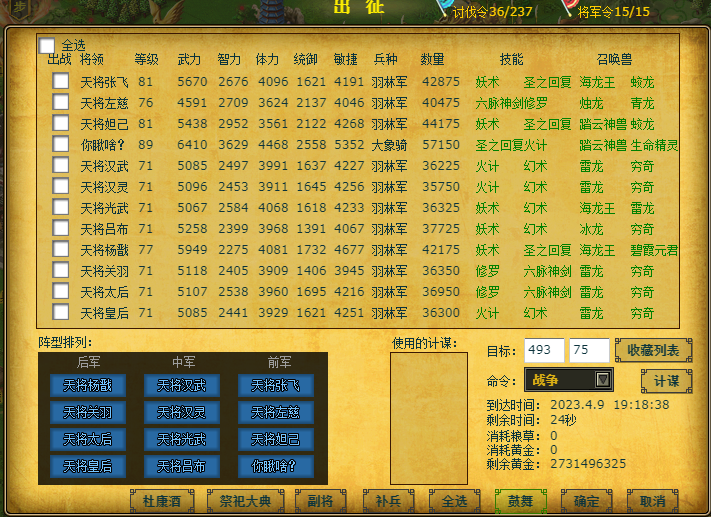Check the box for 天将妲己
The height and width of the screenshot is (517, 711).
(x=60, y=123)
